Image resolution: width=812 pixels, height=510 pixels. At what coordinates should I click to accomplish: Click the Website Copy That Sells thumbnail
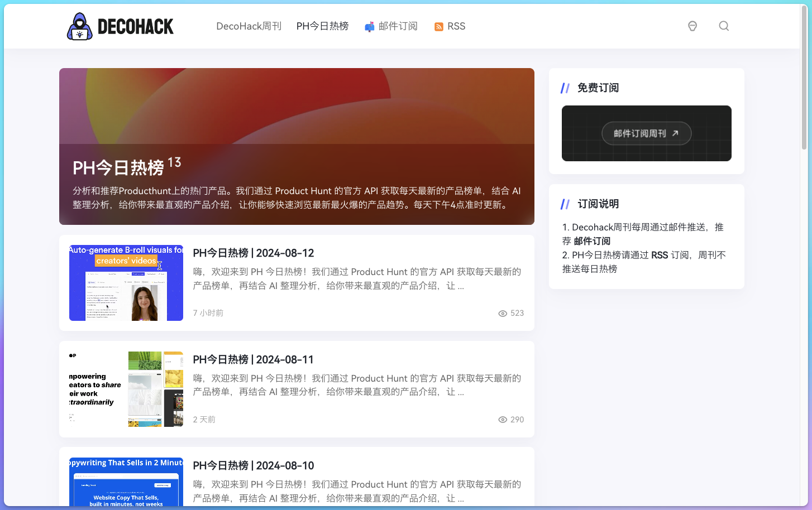(x=126, y=483)
